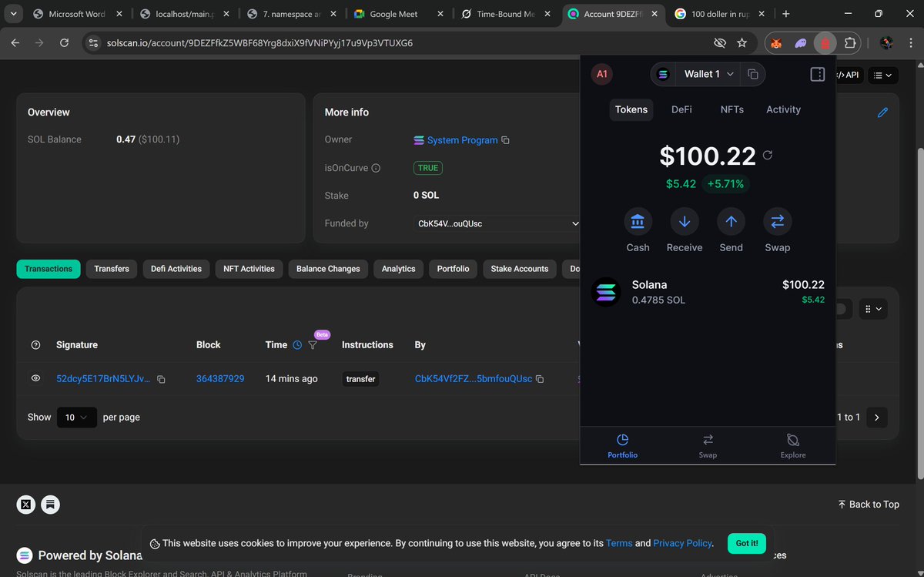
Task: Click the Solana token row in wallet
Action: point(708,292)
